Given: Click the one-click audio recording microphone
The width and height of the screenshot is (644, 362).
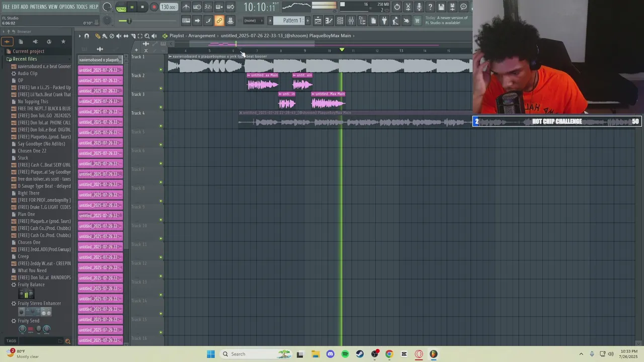Looking at the screenshot, I should 419,7.
